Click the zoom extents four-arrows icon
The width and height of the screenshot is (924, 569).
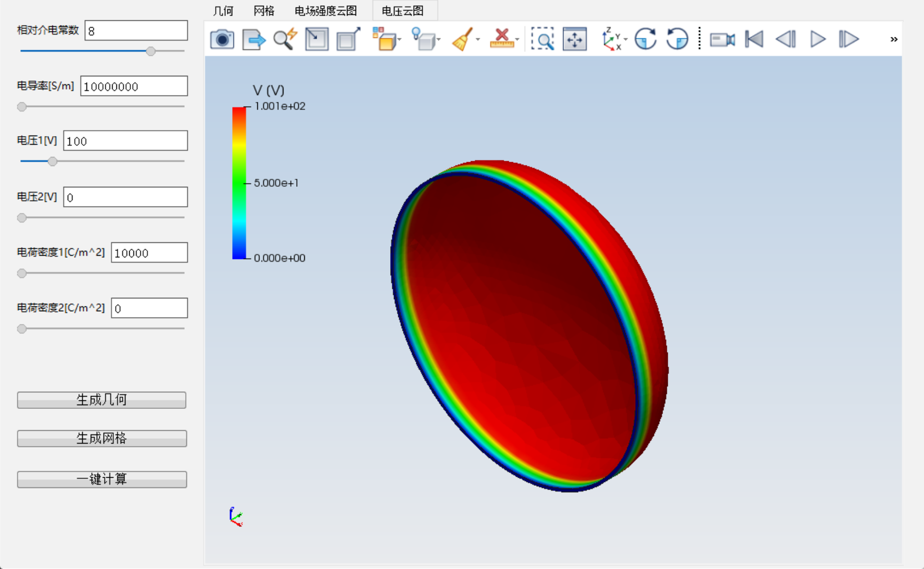(x=575, y=39)
